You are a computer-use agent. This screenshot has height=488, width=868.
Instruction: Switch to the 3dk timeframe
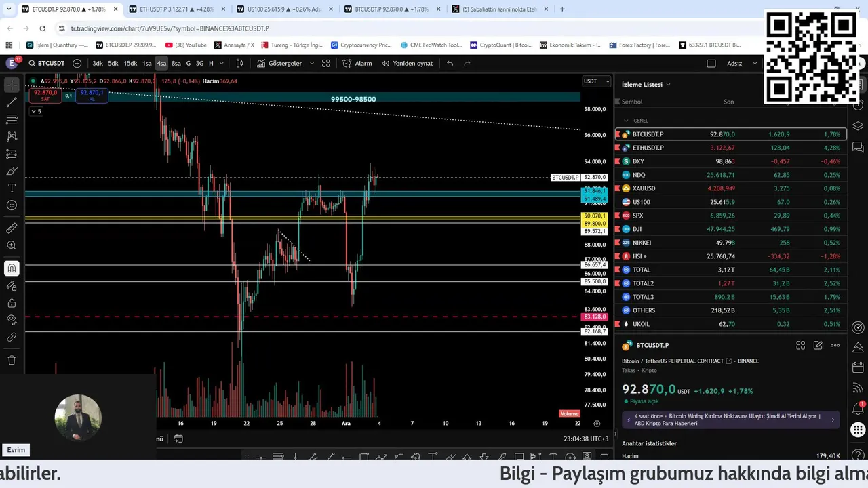click(x=98, y=63)
